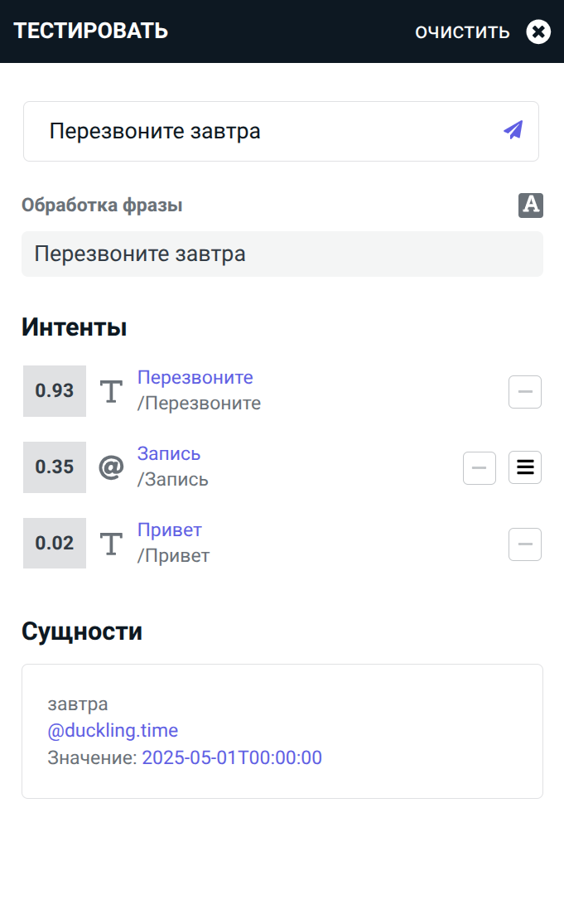Image resolution: width=564 pixels, height=924 pixels.
Task: Click the @duckling.time entity link
Action: [x=113, y=731]
